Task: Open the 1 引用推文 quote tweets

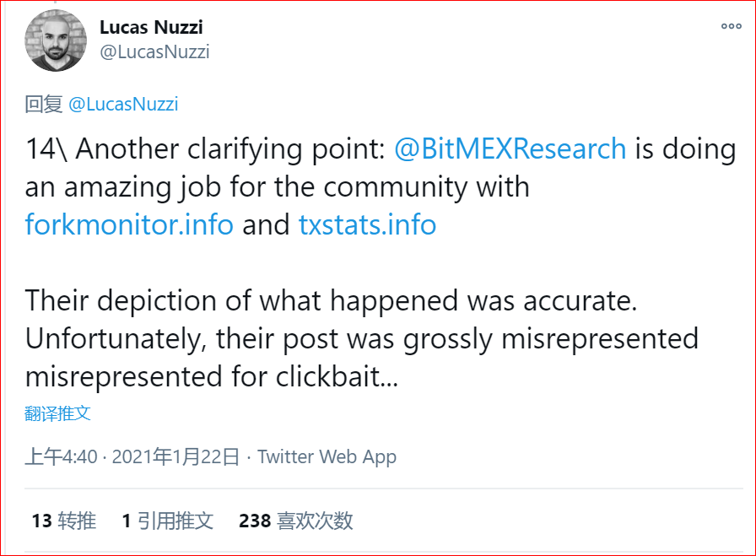Action: coord(167,521)
